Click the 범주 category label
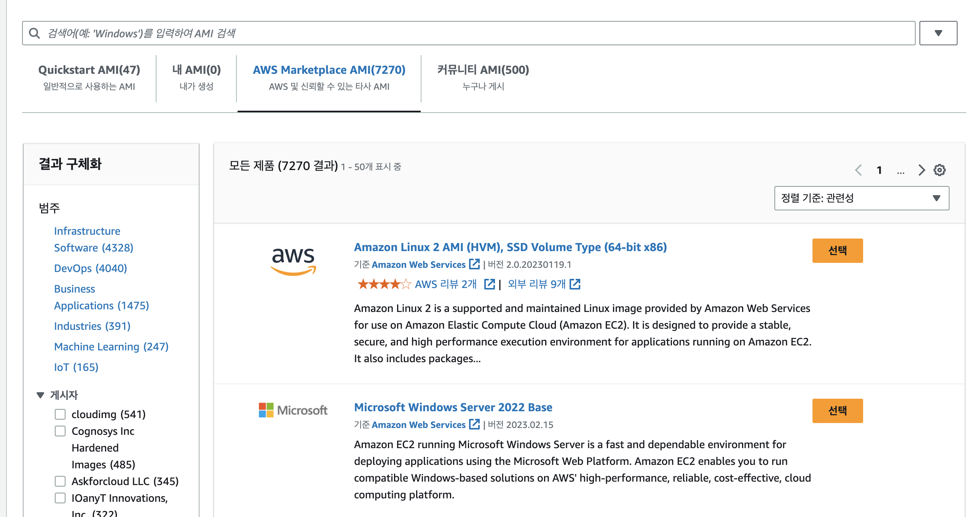The image size is (980, 517). tap(49, 208)
